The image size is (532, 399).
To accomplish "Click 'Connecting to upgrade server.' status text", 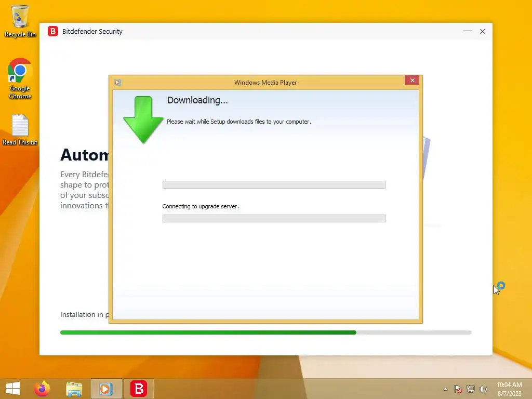I will tap(201, 206).
